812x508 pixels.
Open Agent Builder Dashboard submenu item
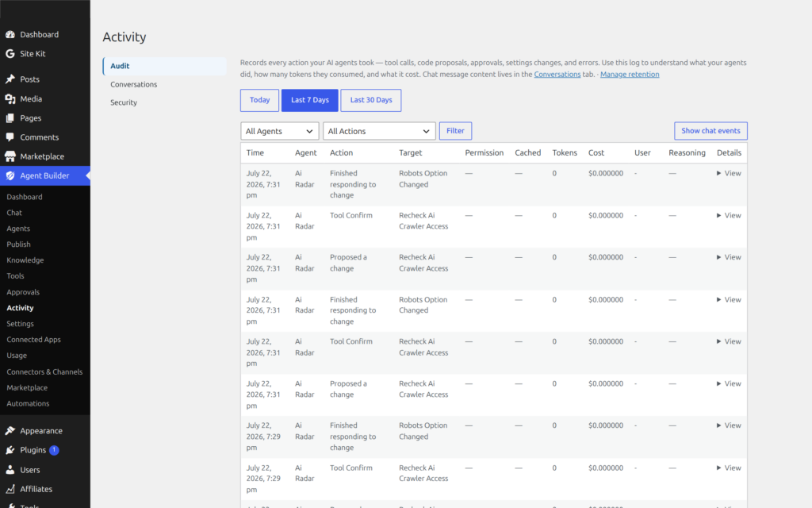click(x=25, y=197)
